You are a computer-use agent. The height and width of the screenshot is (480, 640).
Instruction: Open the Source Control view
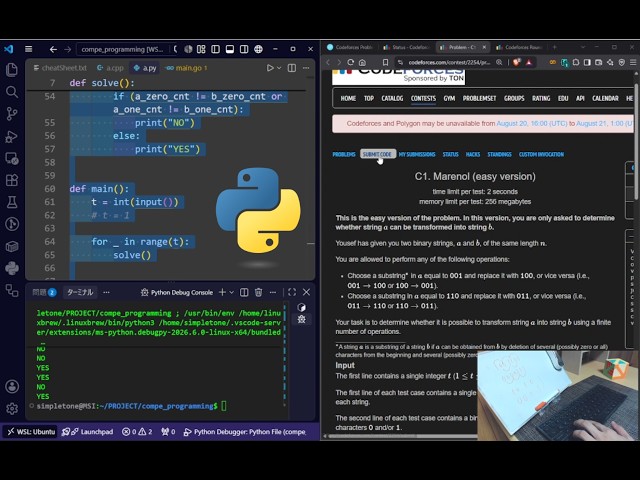[x=12, y=114]
